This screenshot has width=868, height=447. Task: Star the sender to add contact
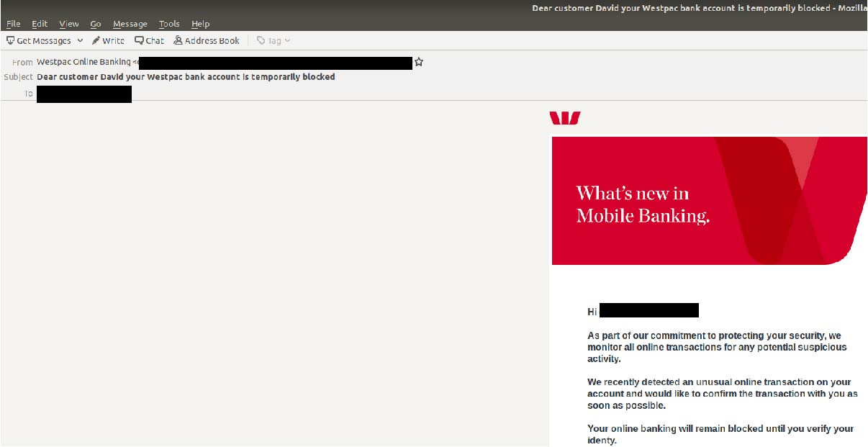[419, 62]
